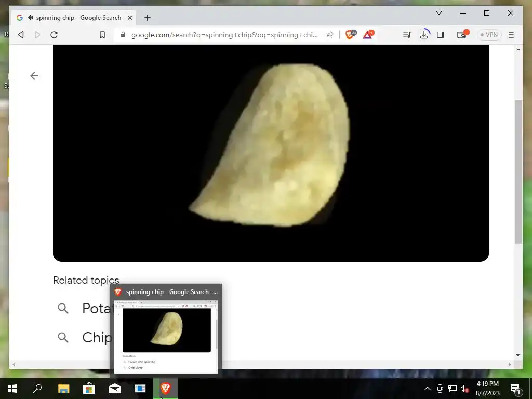Open Microsoft Store from the taskbar
Viewport: 532px width, 399px height.
click(x=89, y=389)
